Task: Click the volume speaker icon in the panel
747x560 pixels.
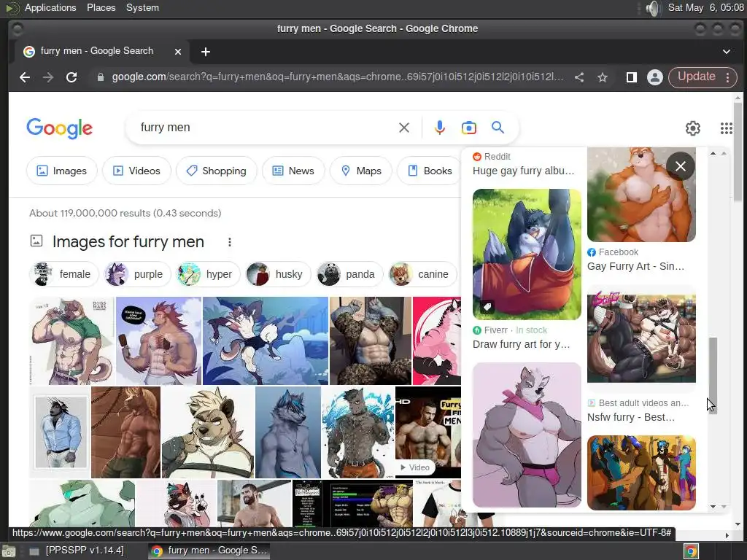Action: pyautogui.click(x=654, y=8)
